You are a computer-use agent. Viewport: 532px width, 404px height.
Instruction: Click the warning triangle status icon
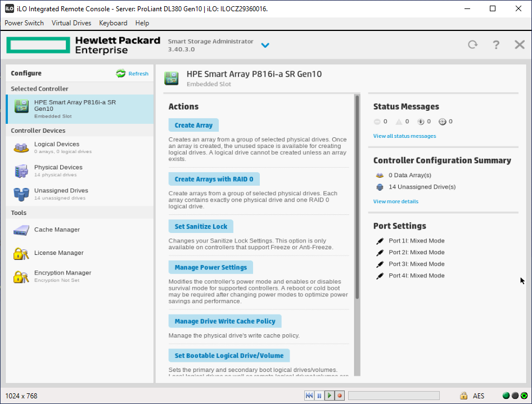point(399,122)
